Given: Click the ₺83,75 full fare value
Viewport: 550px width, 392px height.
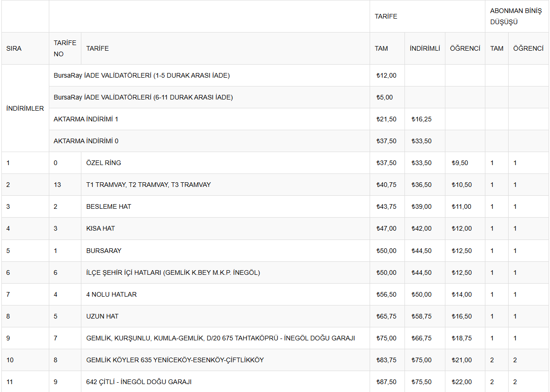Looking at the screenshot, I should coord(386,360).
